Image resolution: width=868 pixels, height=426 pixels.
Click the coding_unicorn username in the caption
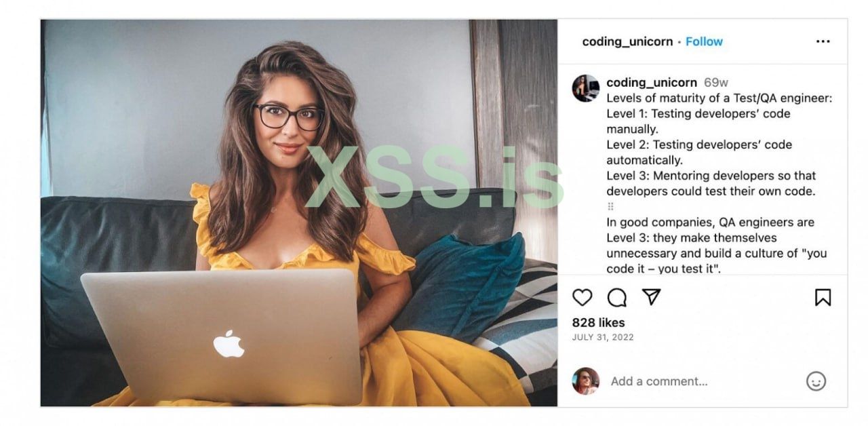pos(652,83)
